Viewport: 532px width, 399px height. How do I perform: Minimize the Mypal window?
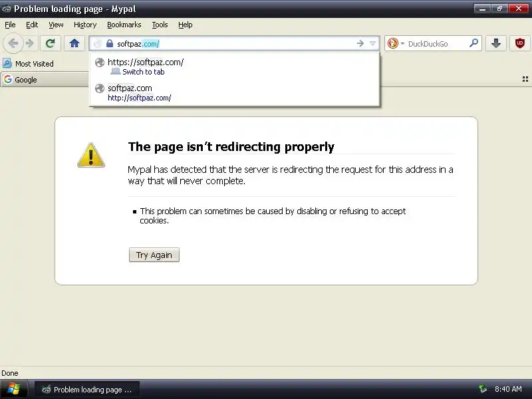click(482, 8)
